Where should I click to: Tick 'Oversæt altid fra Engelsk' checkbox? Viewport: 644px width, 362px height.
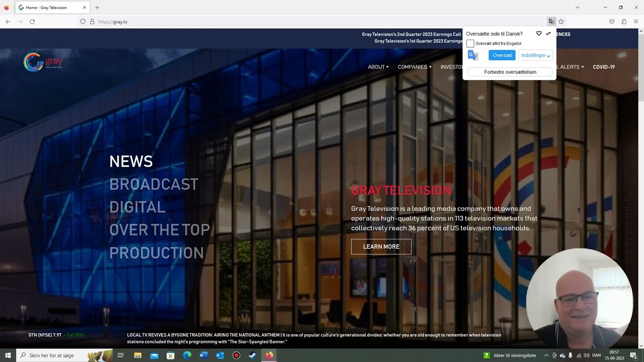click(x=470, y=44)
